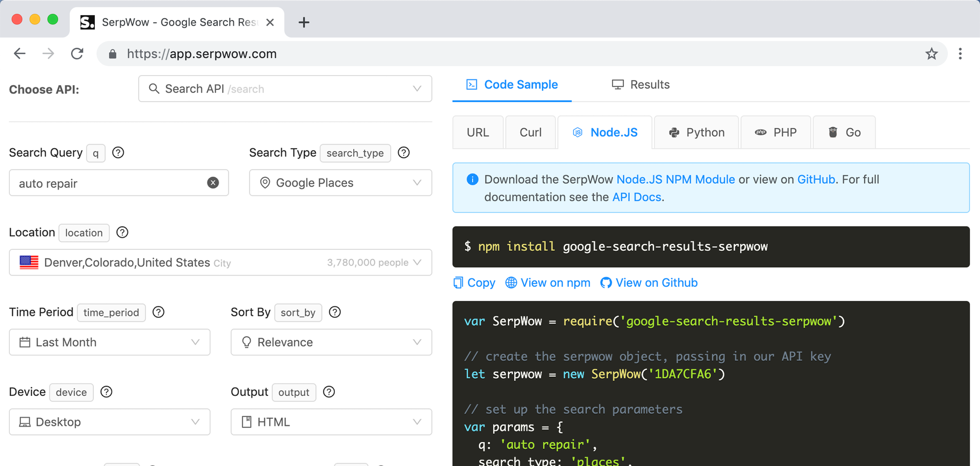Switch to the Results tab
Screen dimensions: 980x466
click(641, 84)
